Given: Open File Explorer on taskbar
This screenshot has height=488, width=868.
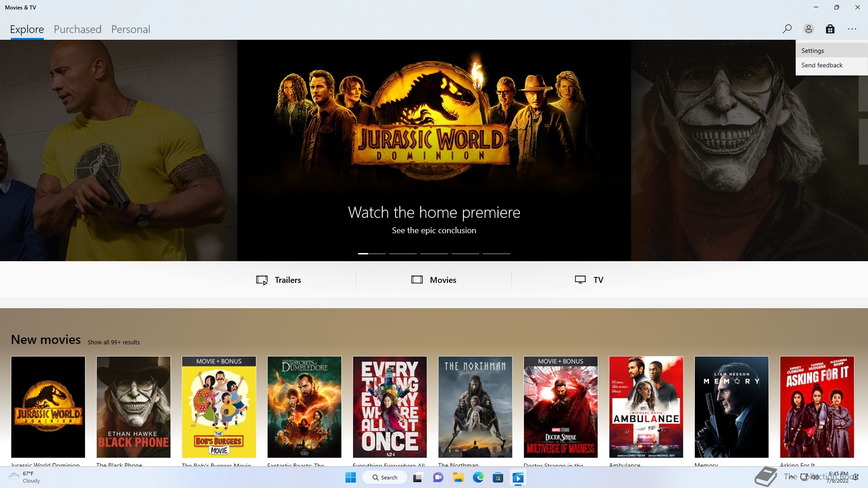Looking at the screenshot, I should (458, 477).
